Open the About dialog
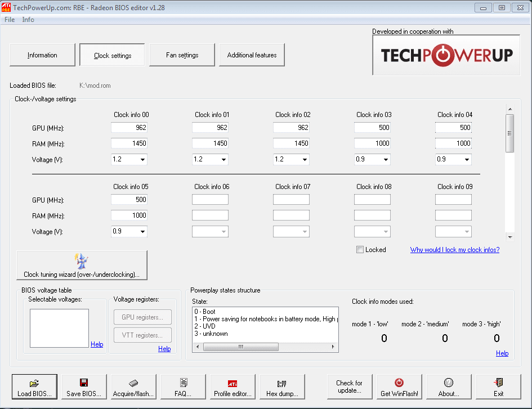 [x=449, y=386]
